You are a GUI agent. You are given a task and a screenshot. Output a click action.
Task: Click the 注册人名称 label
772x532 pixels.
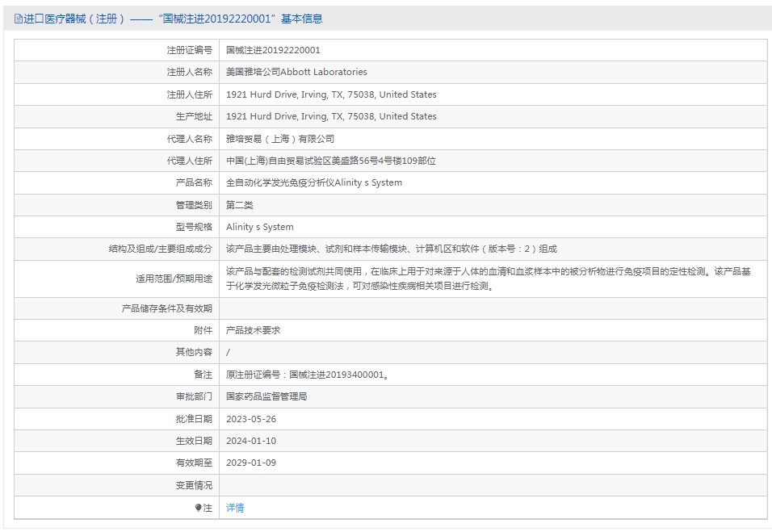pos(190,72)
